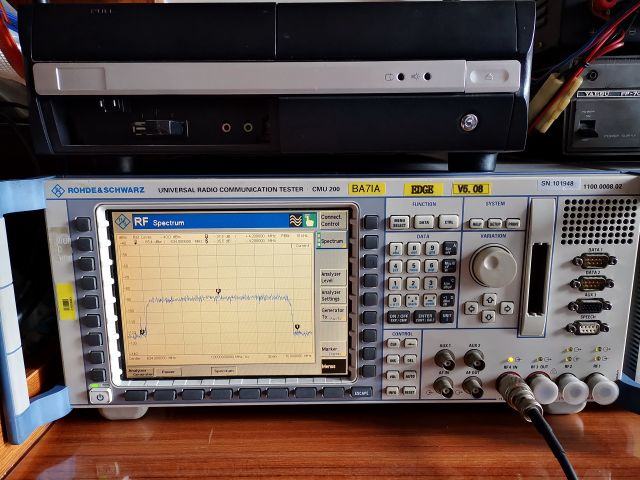
Task: Click the green hand icon in title bar
Action: coord(310,220)
